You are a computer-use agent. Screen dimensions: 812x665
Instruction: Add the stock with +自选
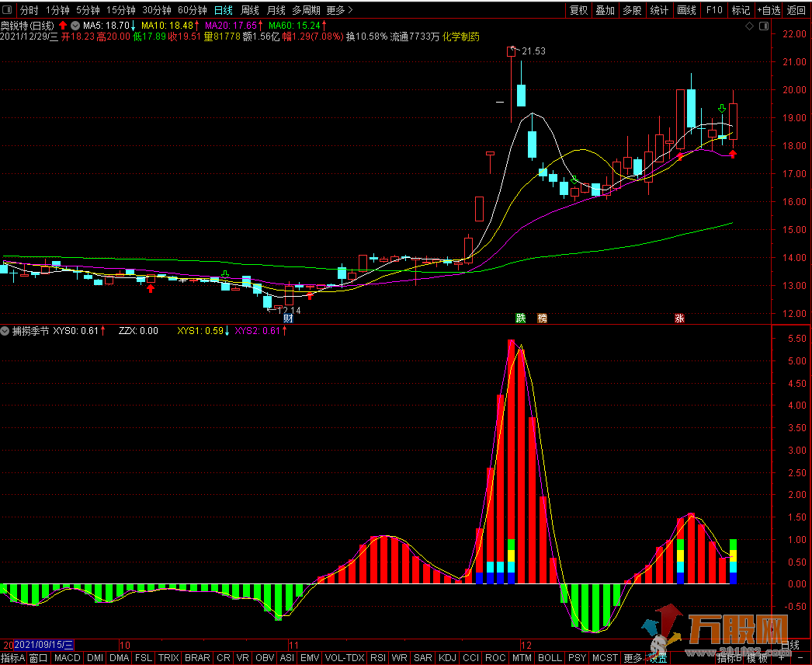tap(769, 10)
